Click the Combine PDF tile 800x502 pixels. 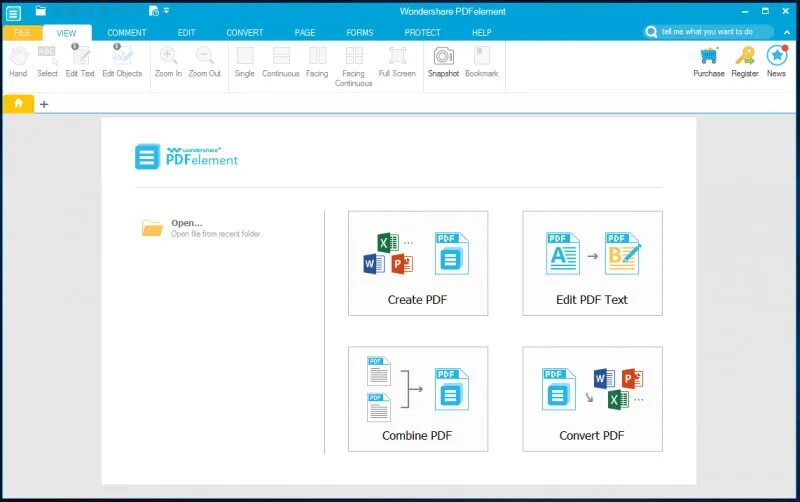click(x=418, y=399)
